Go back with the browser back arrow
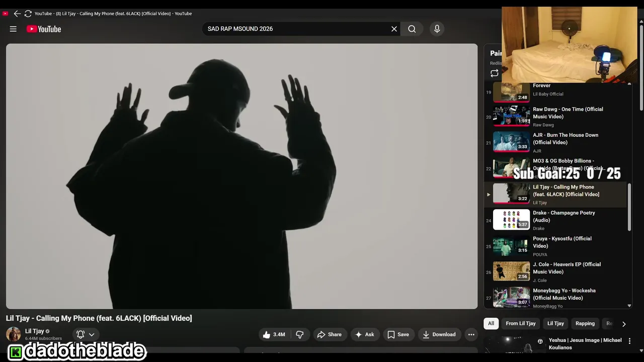The image size is (644, 362). (17, 14)
